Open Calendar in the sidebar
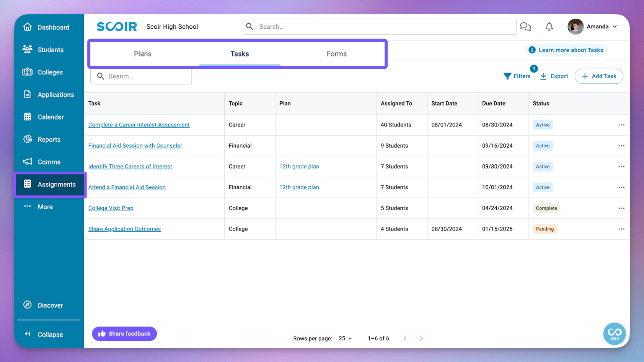This screenshot has width=644, height=362. click(50, 117)
